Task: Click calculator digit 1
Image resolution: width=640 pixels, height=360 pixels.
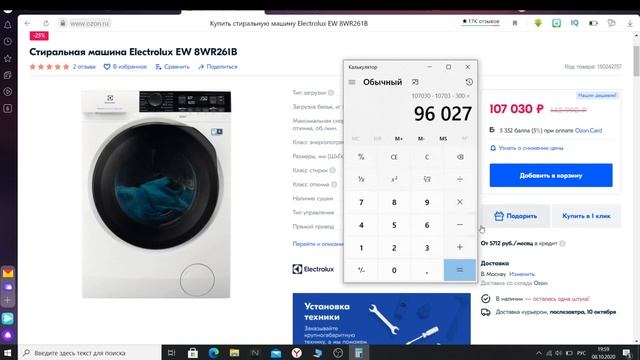Action: tap(361, 247)
